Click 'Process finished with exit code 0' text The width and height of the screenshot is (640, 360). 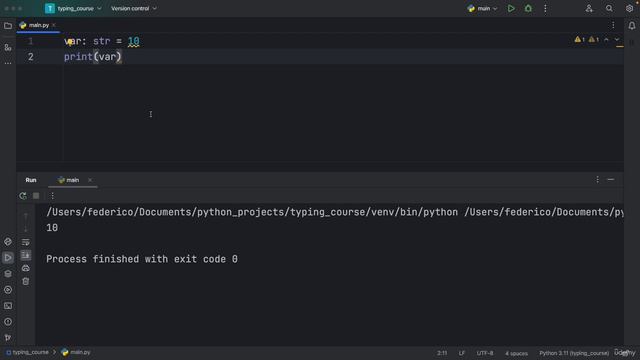142,259
